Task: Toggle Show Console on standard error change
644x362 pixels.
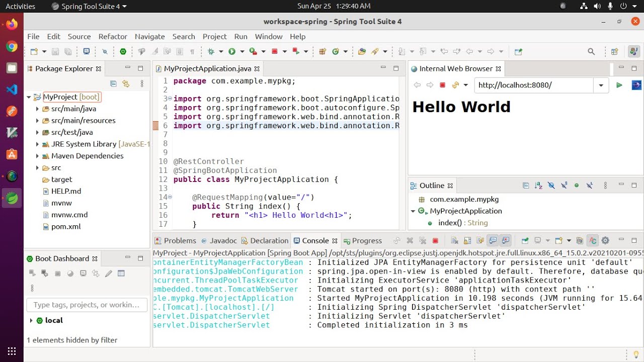Action: [506, 241]
